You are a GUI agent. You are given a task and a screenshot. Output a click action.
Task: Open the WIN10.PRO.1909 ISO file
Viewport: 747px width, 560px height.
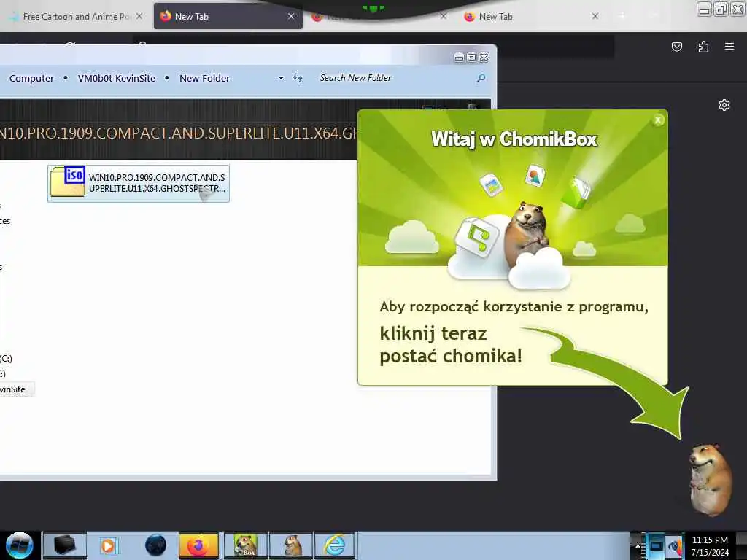(139, 183)
